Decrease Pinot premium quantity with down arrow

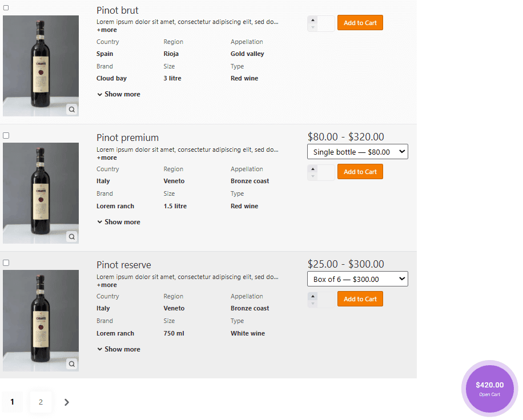(x=313, y=176)
